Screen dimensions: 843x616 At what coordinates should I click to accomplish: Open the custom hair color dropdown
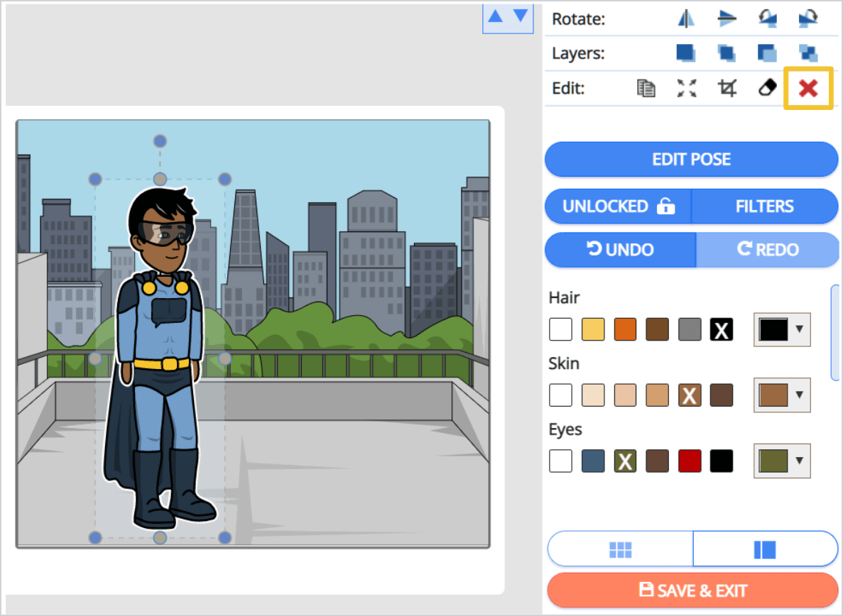[782, 329]
